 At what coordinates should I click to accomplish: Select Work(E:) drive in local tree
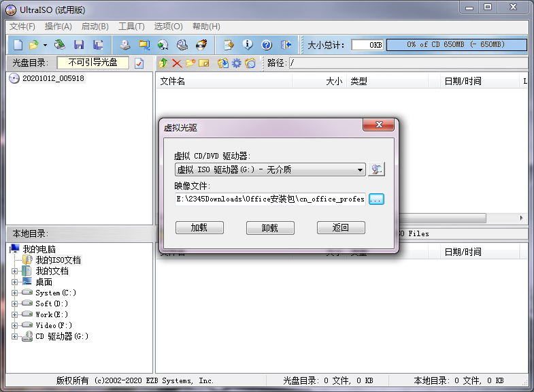(52, 314)
